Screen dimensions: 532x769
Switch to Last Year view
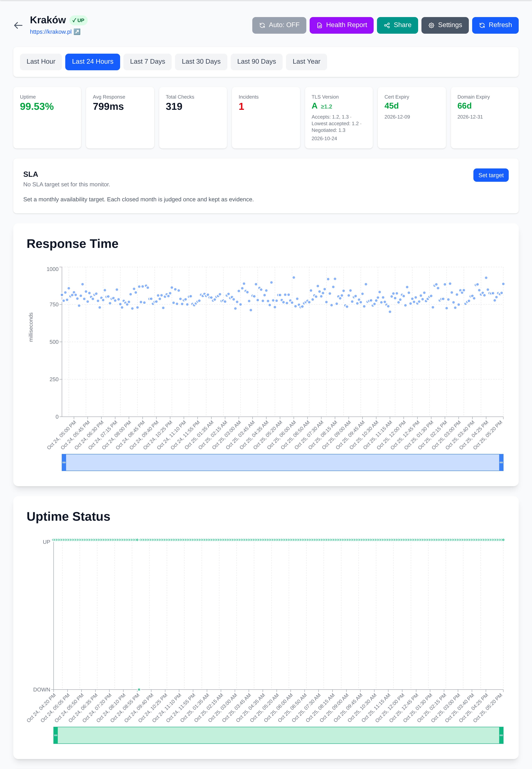306,62
